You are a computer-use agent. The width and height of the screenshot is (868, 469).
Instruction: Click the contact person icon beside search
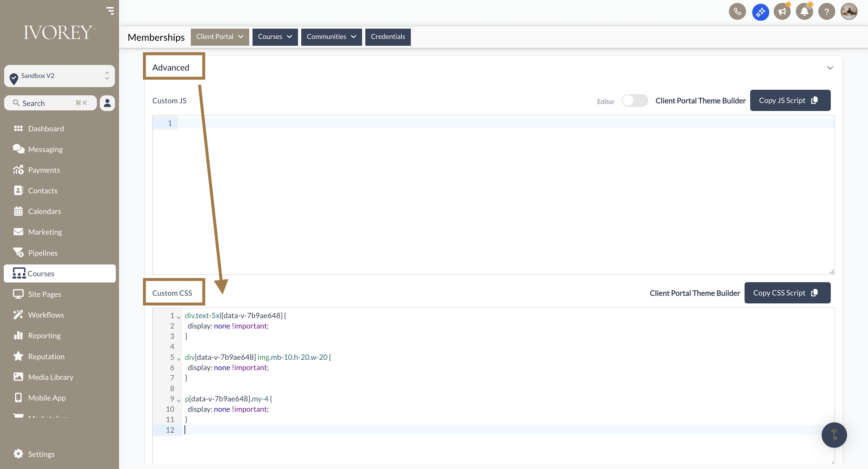click(107, 103)
